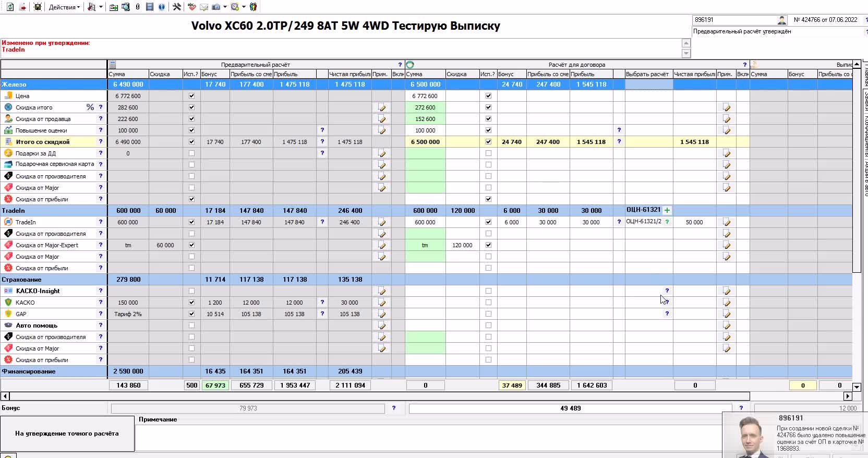
Task: Click the table's bottom scroll-down arrow
Action: point(857,387)
